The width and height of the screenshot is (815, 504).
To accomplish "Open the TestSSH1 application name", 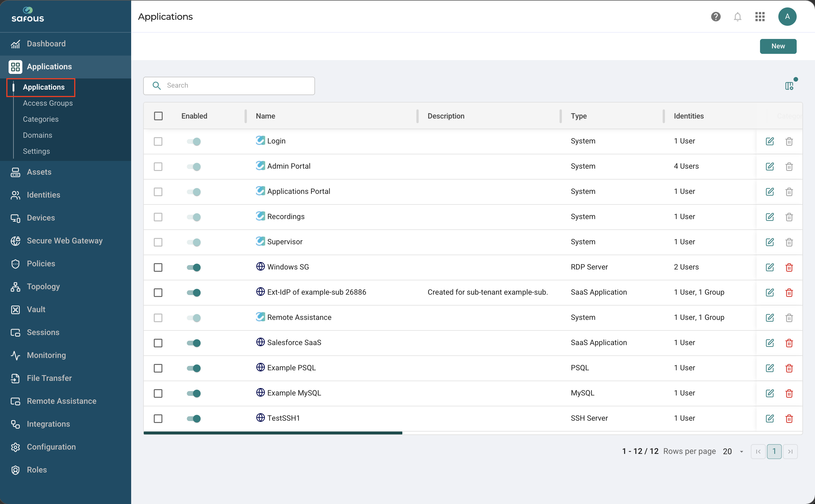I will click(283, 418).
